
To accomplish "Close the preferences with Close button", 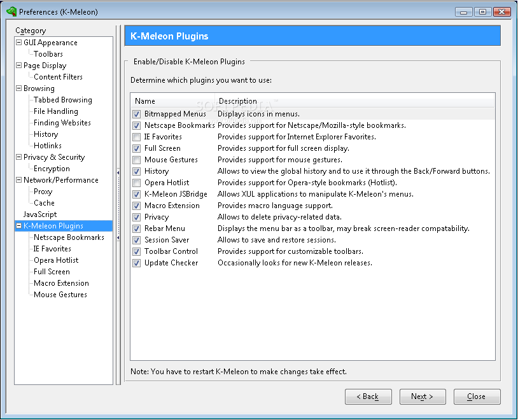I will [477, 396].
